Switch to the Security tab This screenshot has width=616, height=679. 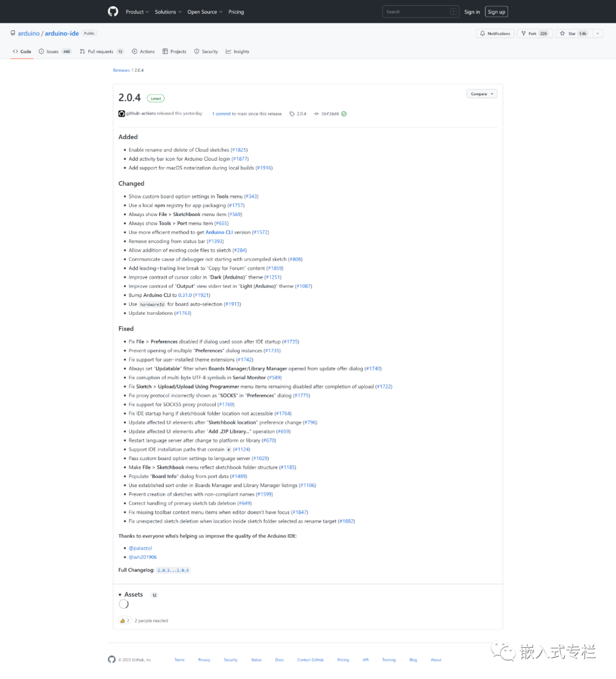click(x=206, y=51)
